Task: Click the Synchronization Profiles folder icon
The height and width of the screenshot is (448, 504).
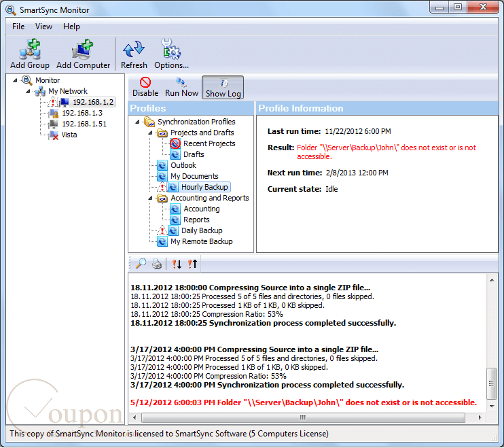Action: tap(149, 122)
